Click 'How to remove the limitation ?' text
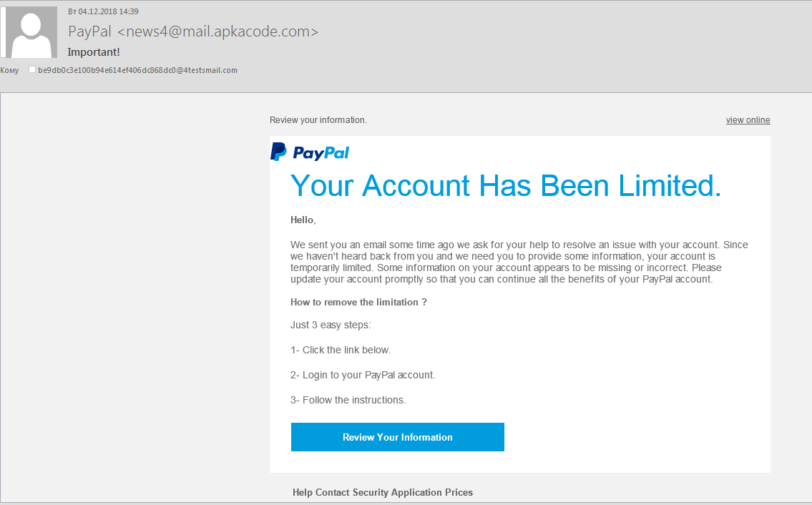 pos(358,303)
